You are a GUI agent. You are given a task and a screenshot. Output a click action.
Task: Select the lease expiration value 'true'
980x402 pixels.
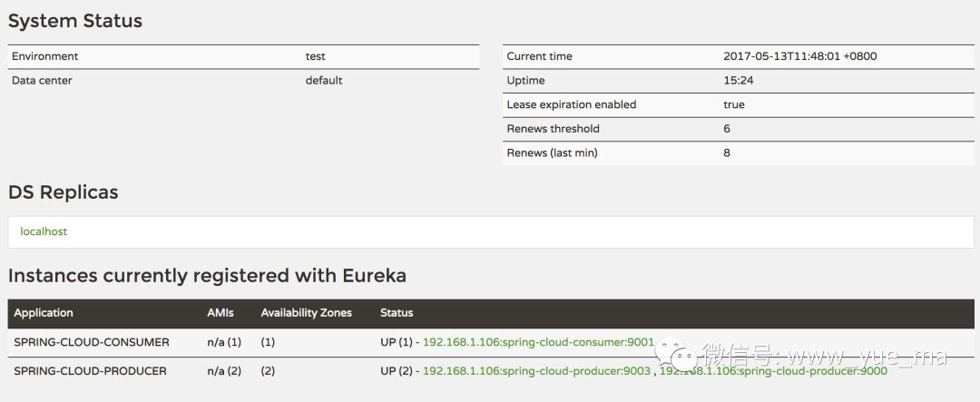coord(734,104)
